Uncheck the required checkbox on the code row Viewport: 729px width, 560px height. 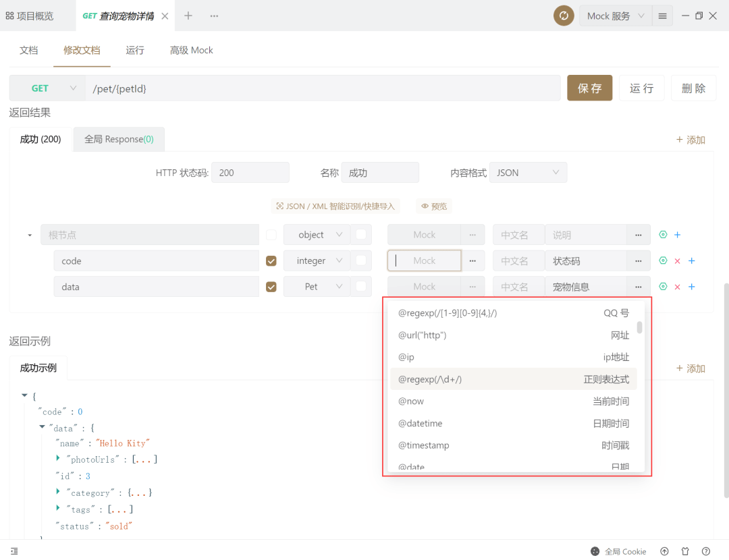271,260
